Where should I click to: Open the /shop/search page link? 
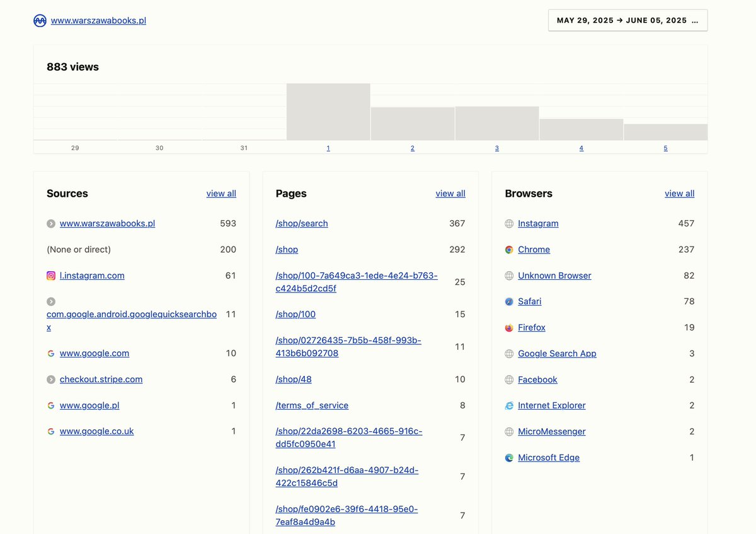(301, 223)
